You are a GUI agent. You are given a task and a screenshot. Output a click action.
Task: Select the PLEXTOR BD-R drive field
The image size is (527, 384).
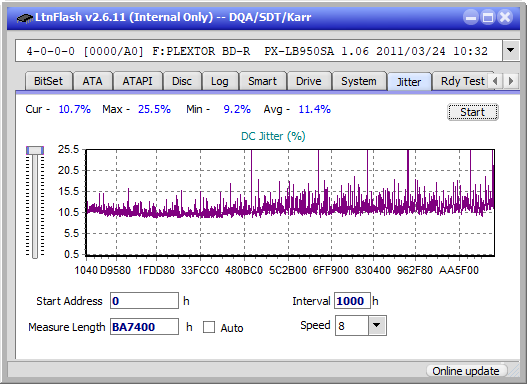259,51
